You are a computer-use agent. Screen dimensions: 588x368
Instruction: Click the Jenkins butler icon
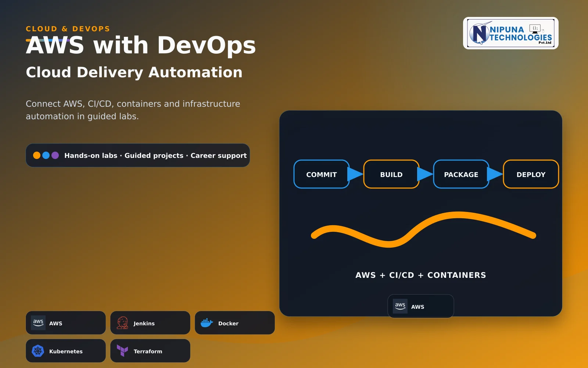click(122, 323)
